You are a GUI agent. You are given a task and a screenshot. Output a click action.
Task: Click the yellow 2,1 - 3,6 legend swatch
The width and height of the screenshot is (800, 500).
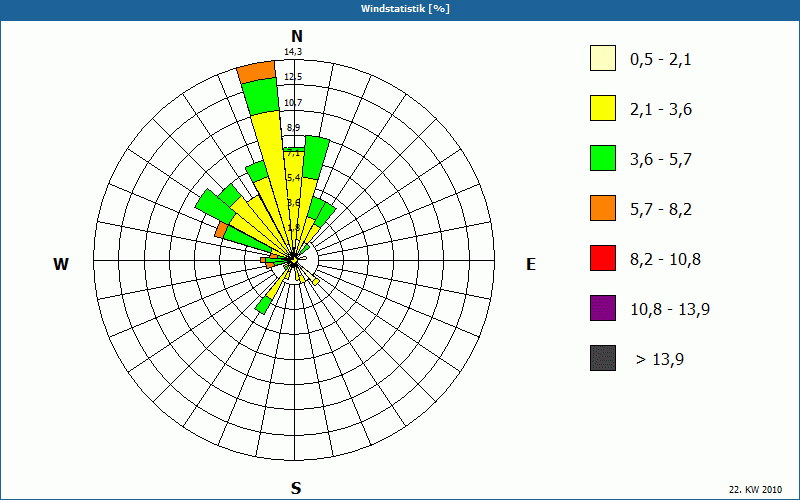coord(603,108)
